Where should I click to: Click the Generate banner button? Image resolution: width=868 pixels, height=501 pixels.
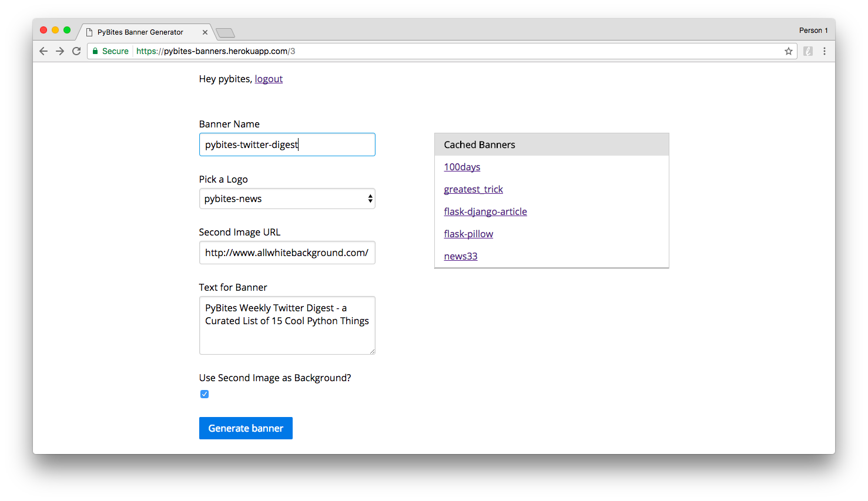(x=246, y=428)
